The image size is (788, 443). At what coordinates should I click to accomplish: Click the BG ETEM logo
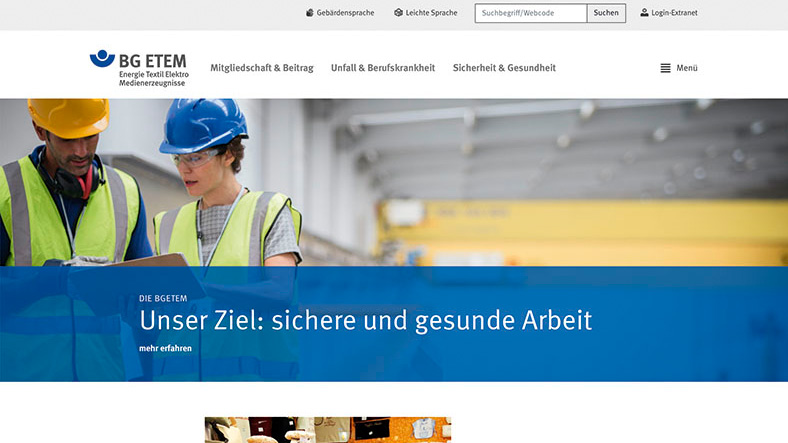coord(139,68)
